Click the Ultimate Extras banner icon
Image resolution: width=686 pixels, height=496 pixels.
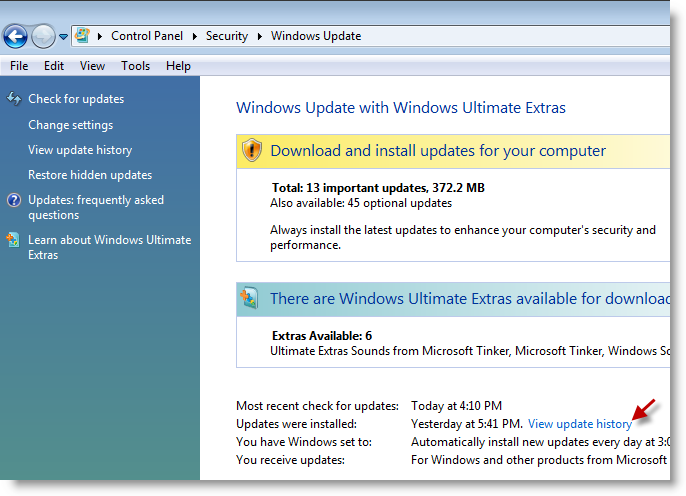pos(249,298)
